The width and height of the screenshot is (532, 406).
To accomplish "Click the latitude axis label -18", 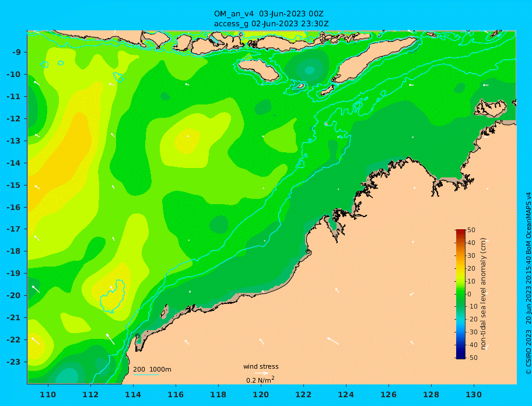I will click(x=13, y=251).
